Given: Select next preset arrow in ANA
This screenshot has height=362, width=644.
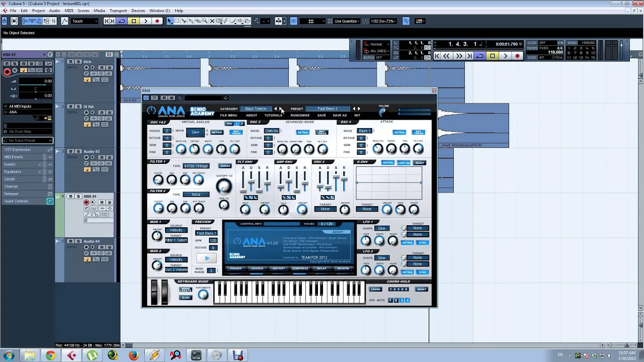Looking at the screenshot, I should pos(359,109).
